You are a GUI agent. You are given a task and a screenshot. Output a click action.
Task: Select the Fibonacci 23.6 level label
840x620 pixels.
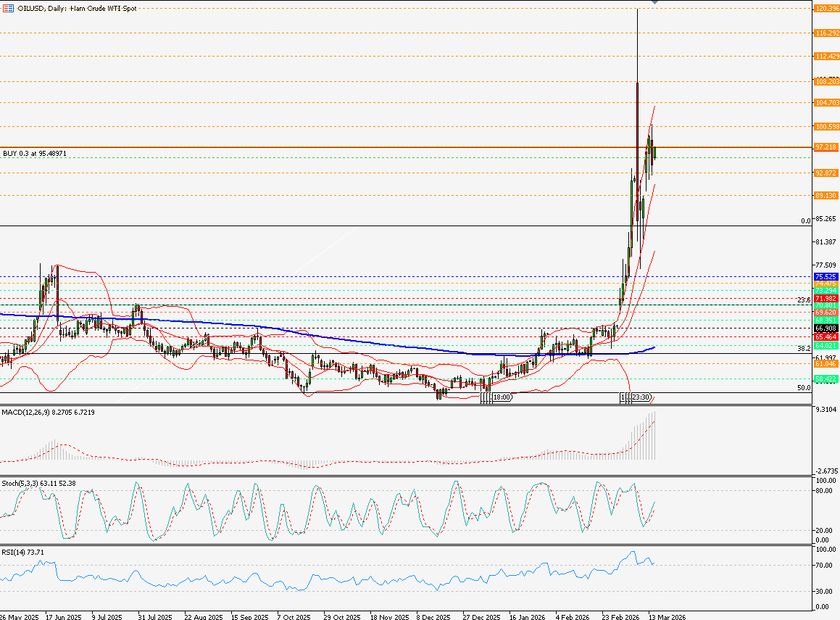(x=803, y=299)
